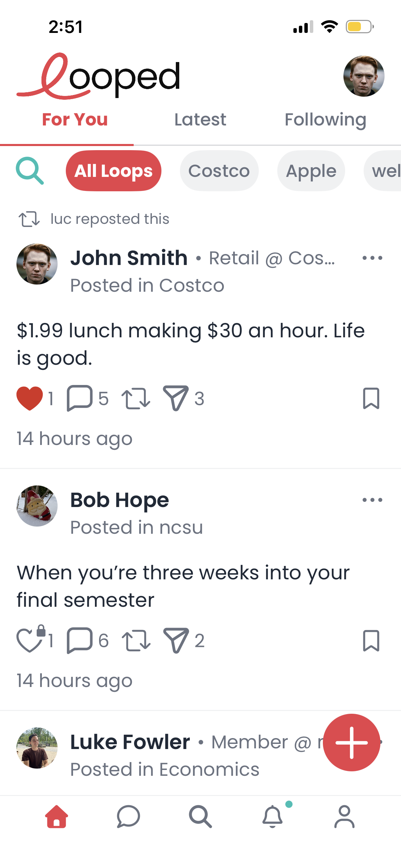Viewport: 401px width, 868px height.
Task: Tap the teal search icon beside loop filters
Action: tap(30, 171)
